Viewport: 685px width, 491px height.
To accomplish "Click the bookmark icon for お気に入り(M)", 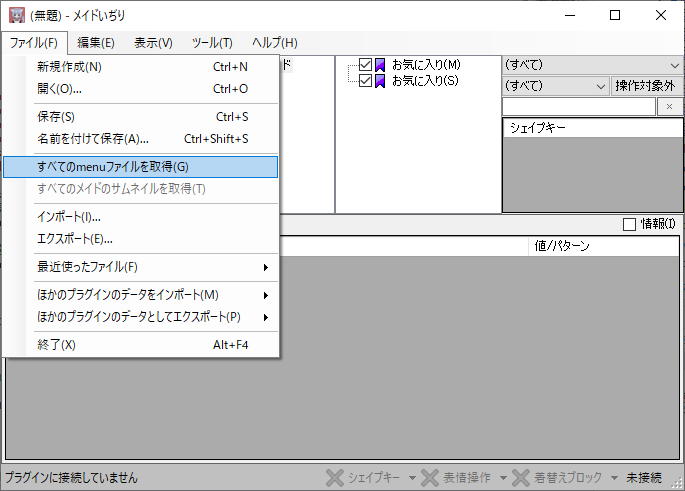I will (x=381, y=65).
